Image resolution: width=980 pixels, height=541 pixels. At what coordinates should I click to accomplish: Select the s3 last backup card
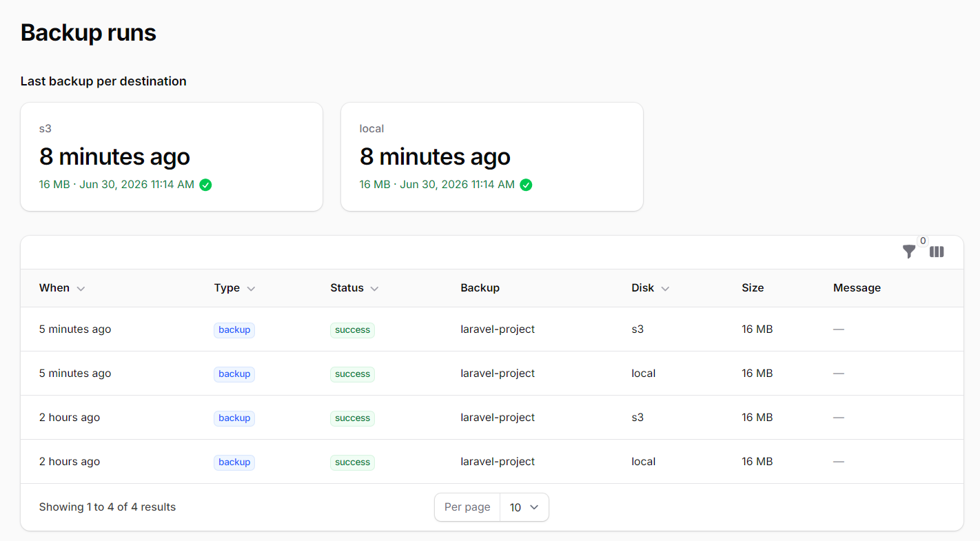click(172, 156)
